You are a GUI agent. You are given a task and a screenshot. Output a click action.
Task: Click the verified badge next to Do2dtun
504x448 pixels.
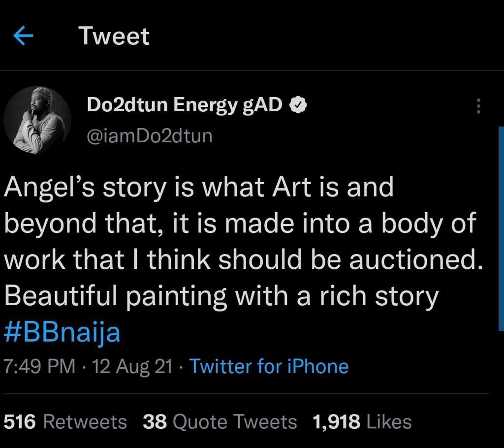(x=299, y=103)
